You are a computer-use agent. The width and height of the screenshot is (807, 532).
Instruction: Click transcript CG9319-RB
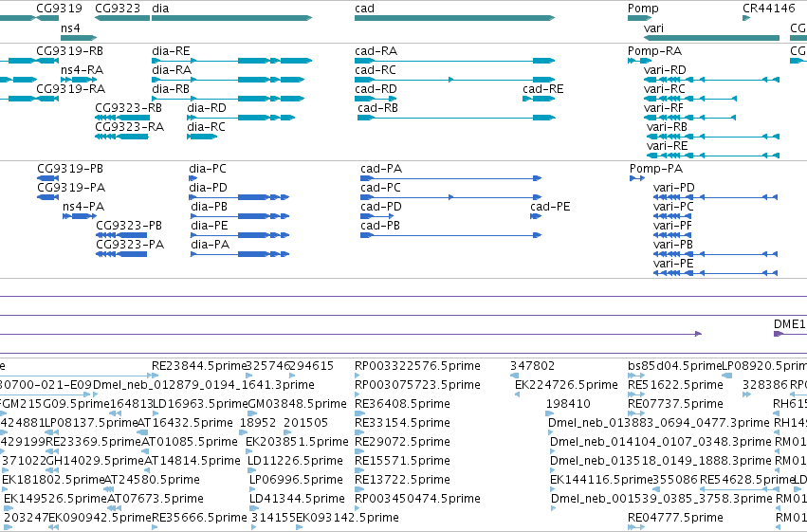(69, 51)
